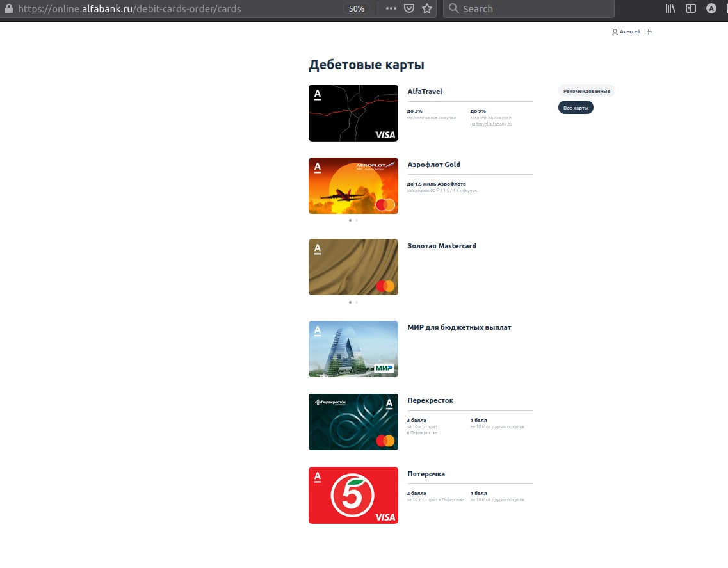728x568 pixels.
Task: Open the Firefox account avatar icon
Action: tap(711, 8)
